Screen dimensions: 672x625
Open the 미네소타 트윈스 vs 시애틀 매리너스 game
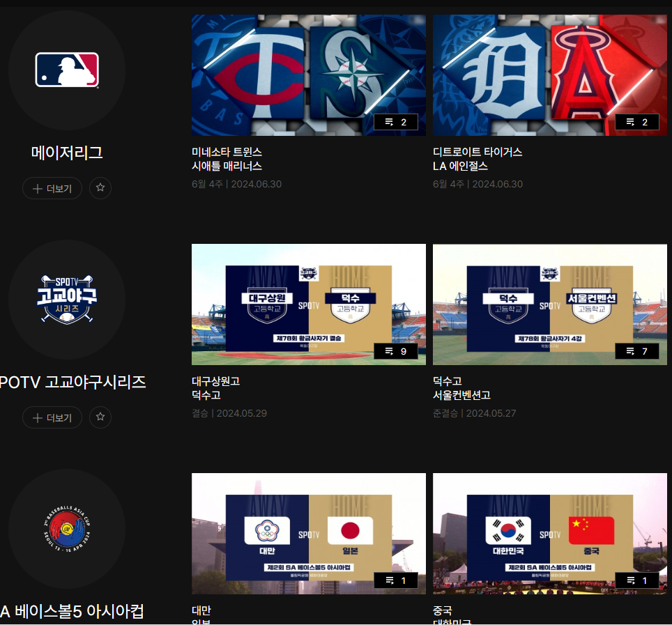tap(308, 75)
